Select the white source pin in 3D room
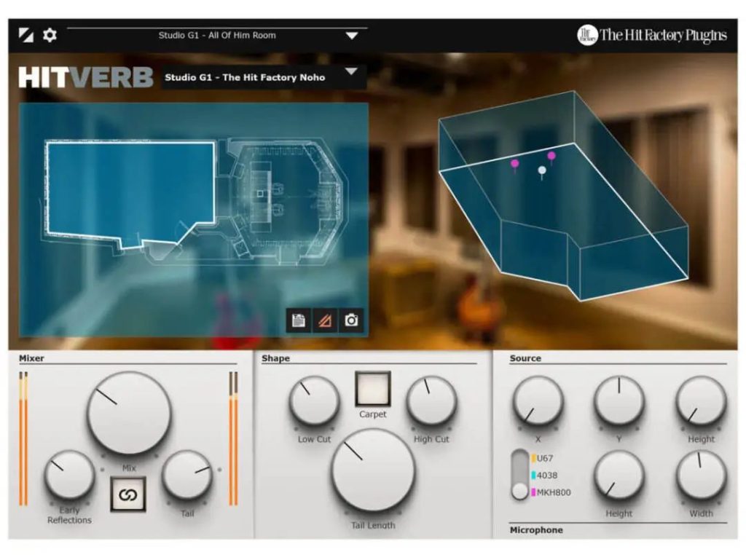Image resolution: width=746 pixels, height=560 pixels. (x=541, y=170)
